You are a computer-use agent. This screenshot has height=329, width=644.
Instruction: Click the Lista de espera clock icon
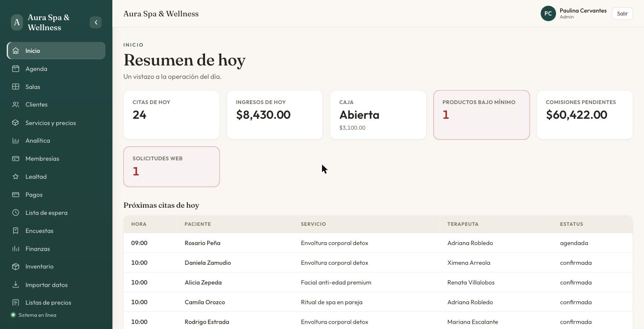pyautogui.click(x=16, y=213)
